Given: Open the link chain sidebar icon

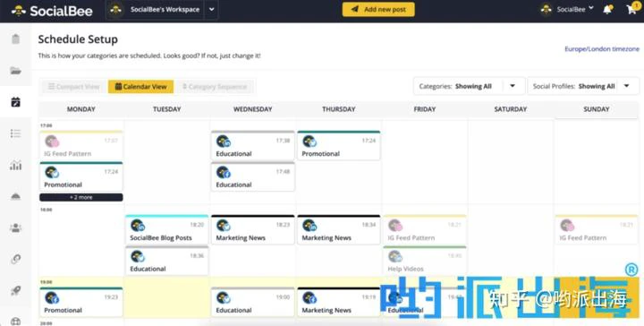Looking at the screenshot, I should (x=15, y=259).
